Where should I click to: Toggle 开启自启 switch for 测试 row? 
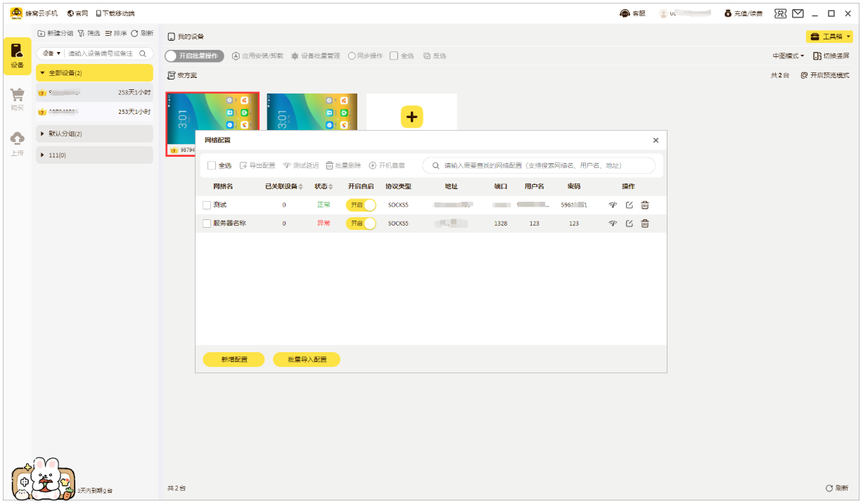pos(361,205)
